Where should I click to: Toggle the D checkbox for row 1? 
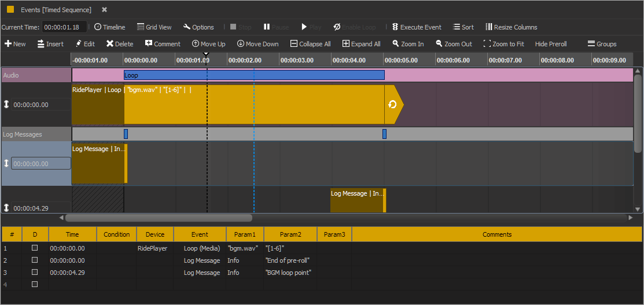tap(35, 248)
